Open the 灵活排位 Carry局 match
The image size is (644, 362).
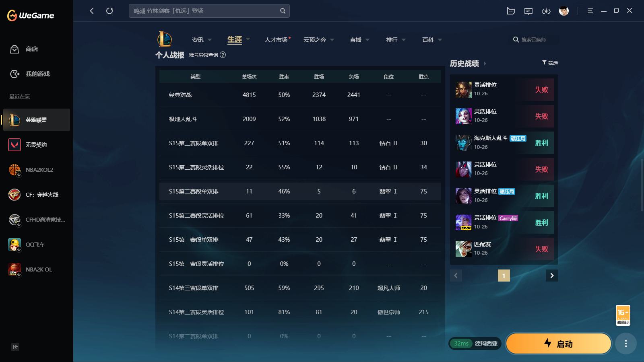coord(504,222)
